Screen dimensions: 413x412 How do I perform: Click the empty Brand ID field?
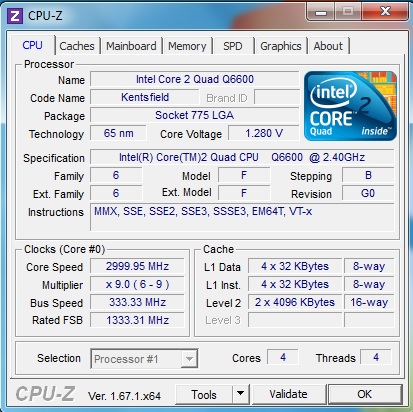[x=277, y=97]
